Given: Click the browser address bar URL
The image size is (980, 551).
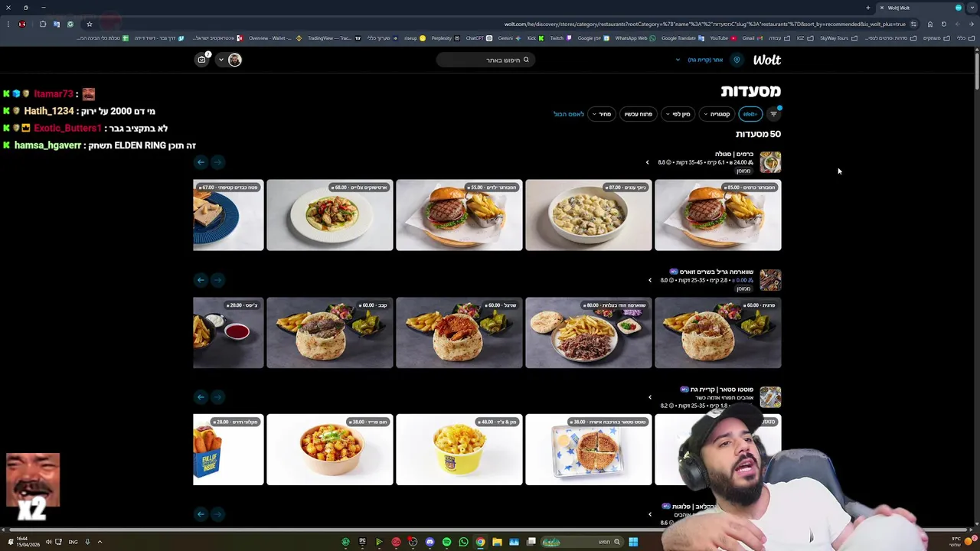Looking at the screenshot, I should click(x=704, y=24).
